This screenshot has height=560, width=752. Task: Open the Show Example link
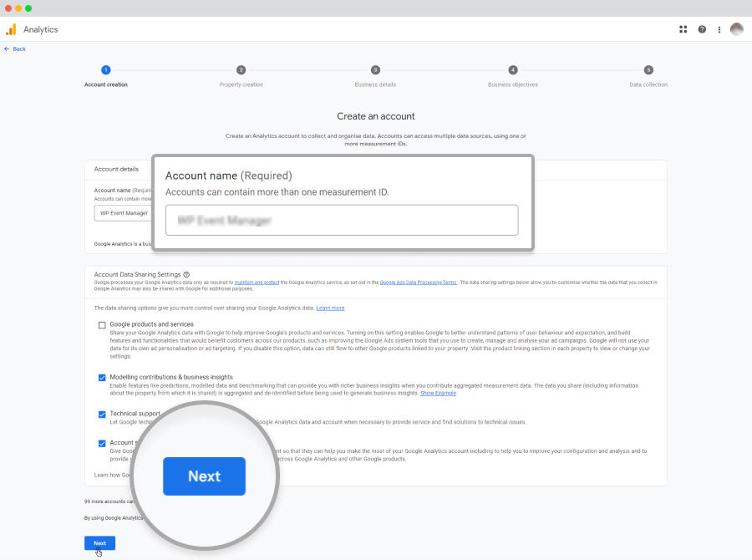click(439, 393)
